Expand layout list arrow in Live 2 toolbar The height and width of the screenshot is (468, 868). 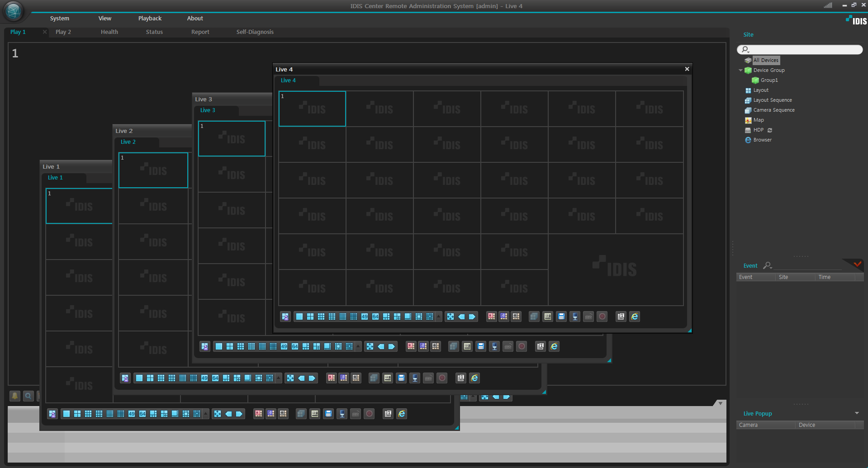(x=278, y=378)
